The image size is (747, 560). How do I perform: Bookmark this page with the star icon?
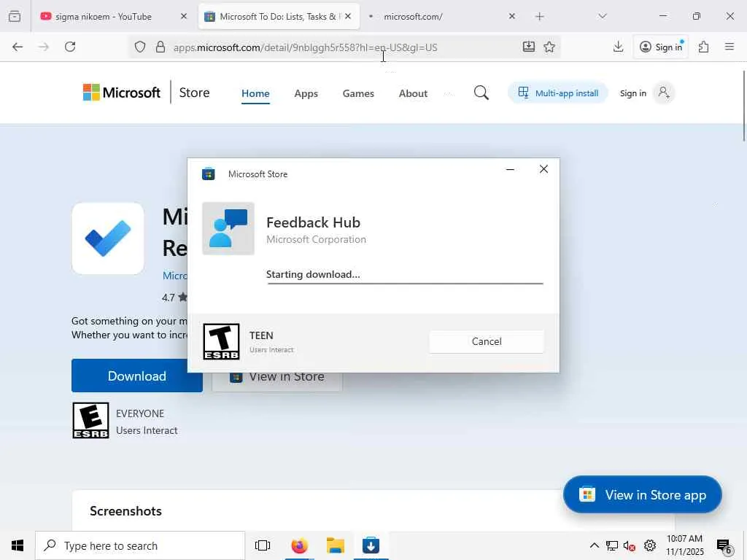coord(549,47)
